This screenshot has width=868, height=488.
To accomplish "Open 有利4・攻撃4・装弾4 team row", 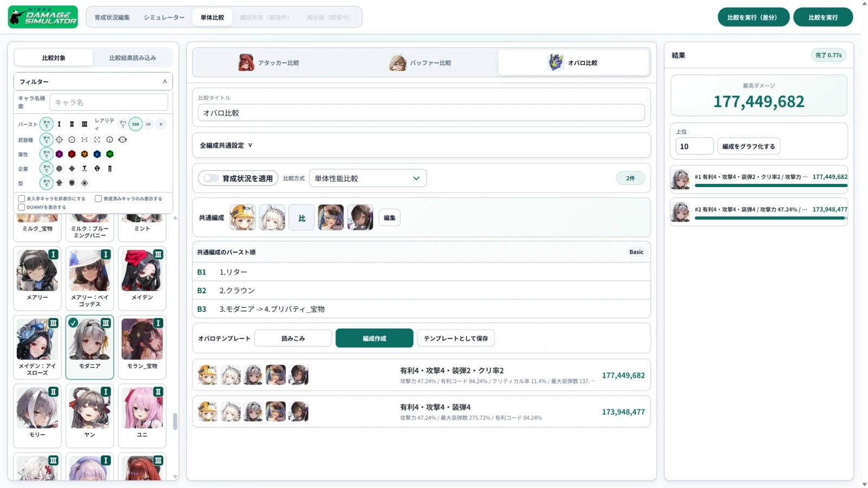I will pyautogui.click(x=421, y=412).
